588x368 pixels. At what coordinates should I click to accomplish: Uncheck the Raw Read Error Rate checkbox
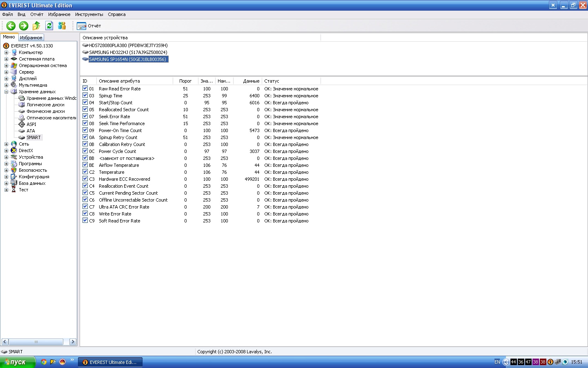[x=85, y=88]
